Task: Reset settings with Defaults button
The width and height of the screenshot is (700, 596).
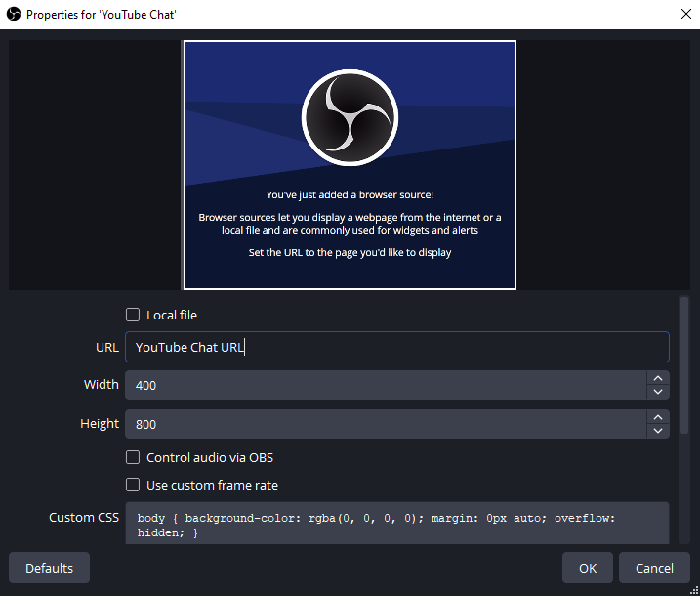Action: 49,568
